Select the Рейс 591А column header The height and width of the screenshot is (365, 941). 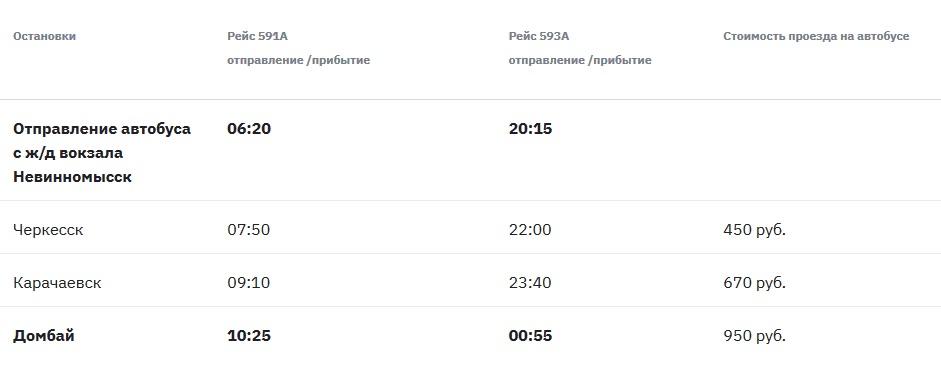click(257, 36)
